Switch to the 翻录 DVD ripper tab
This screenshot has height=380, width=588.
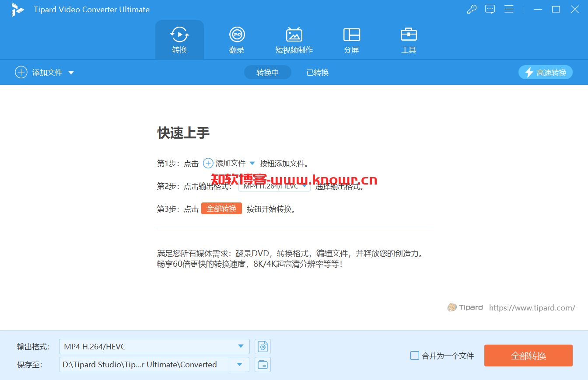pyautogui.click(x=237, y=40)
